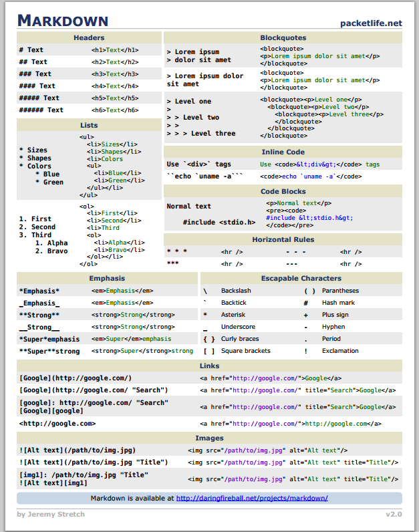Click the ``echo `uname -a``` example
The width and height of the screenshot is (419, 532).
(205, 176)
